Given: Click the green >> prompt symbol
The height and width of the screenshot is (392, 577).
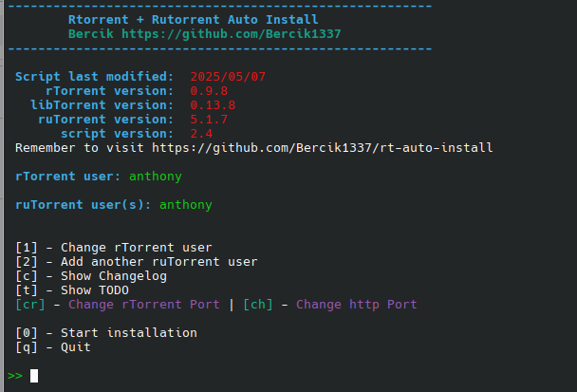Looking at the screenshot, I should (x=14, y=376).
